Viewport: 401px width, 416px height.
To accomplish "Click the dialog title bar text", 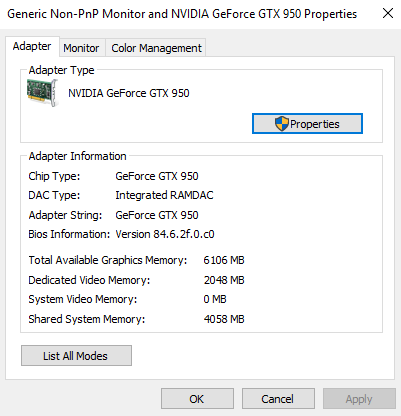I will coord(182,14).
